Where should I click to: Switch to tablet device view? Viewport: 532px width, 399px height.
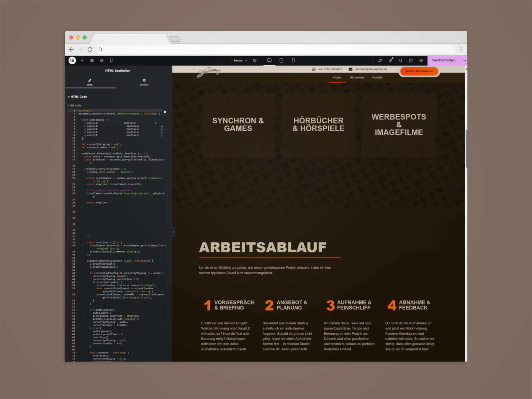[281, 60]
